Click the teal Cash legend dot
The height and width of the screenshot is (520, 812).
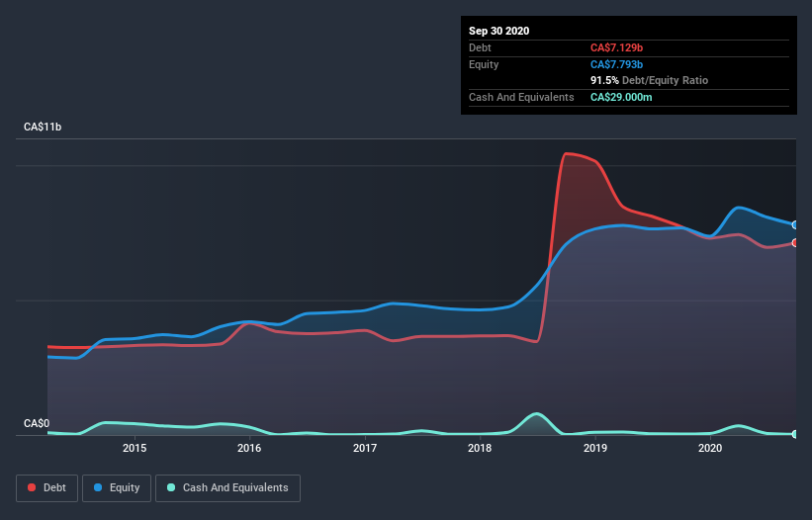point(171,487)
